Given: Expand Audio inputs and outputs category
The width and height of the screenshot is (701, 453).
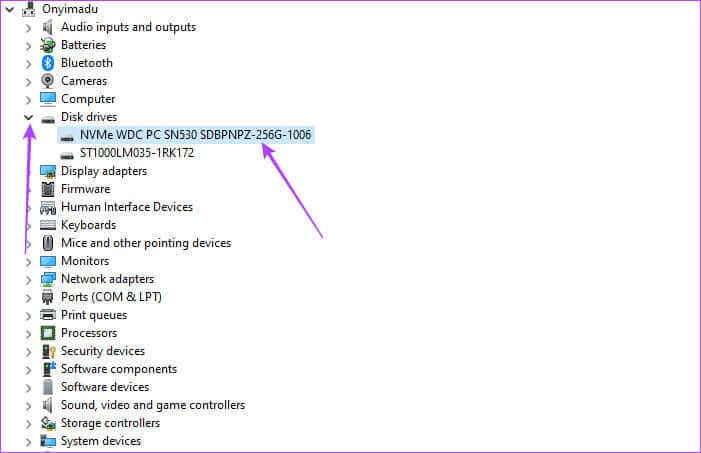Looking at the screenshot, I should [28, 28].
